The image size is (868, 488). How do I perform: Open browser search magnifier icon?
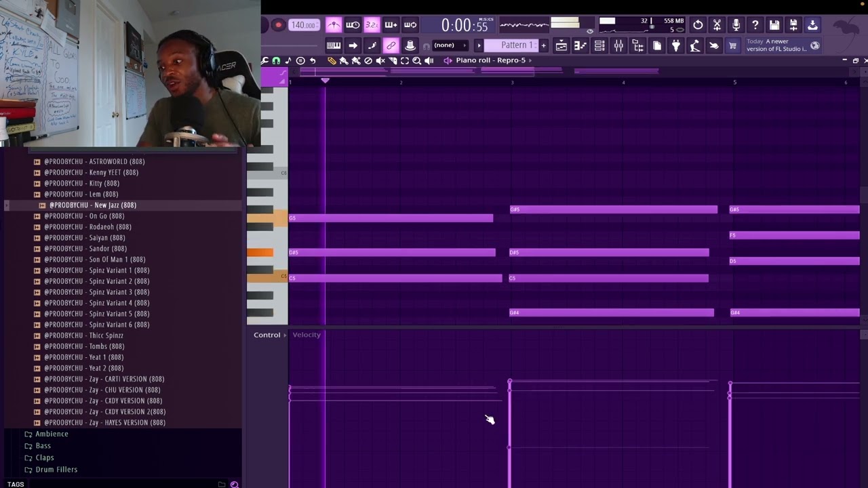[235, 484]
